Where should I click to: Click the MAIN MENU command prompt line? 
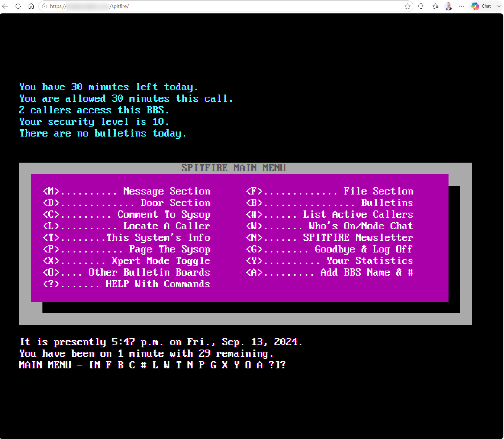[152, 365]
